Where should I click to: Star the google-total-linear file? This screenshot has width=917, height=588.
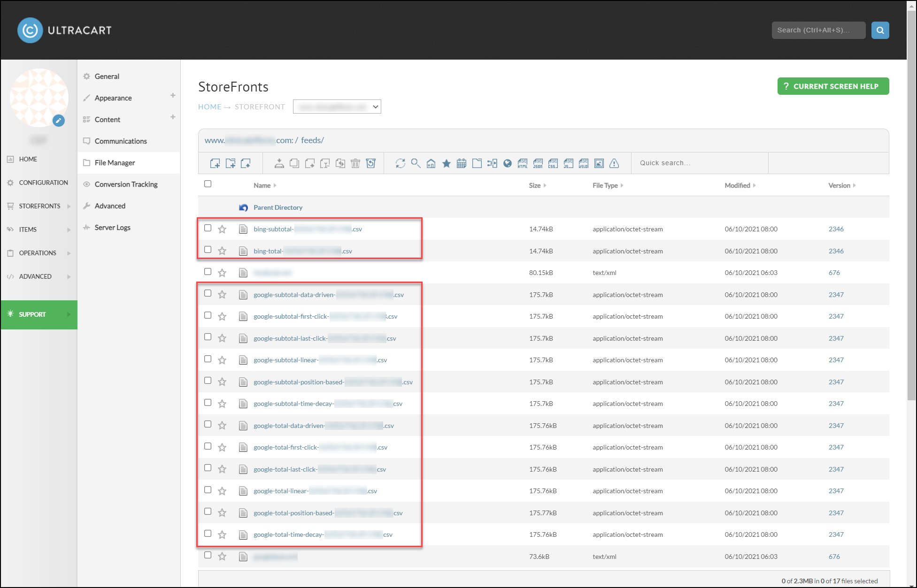click(223, 491)
